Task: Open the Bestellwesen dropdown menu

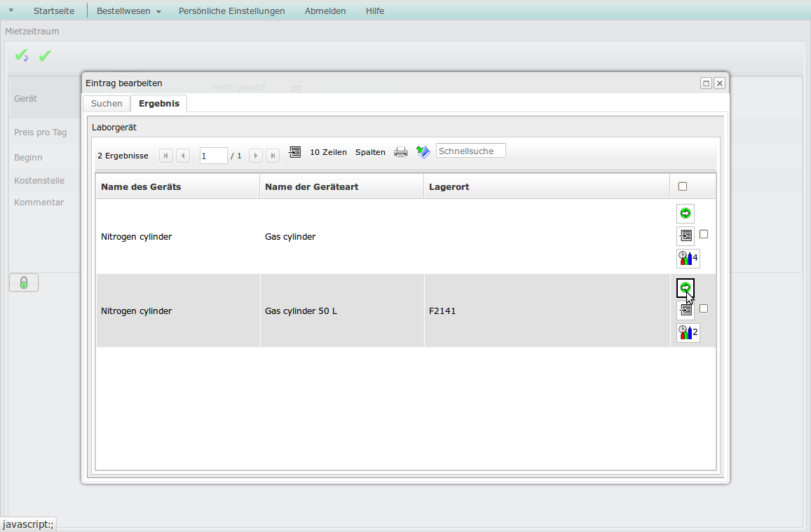Action: 128,11
